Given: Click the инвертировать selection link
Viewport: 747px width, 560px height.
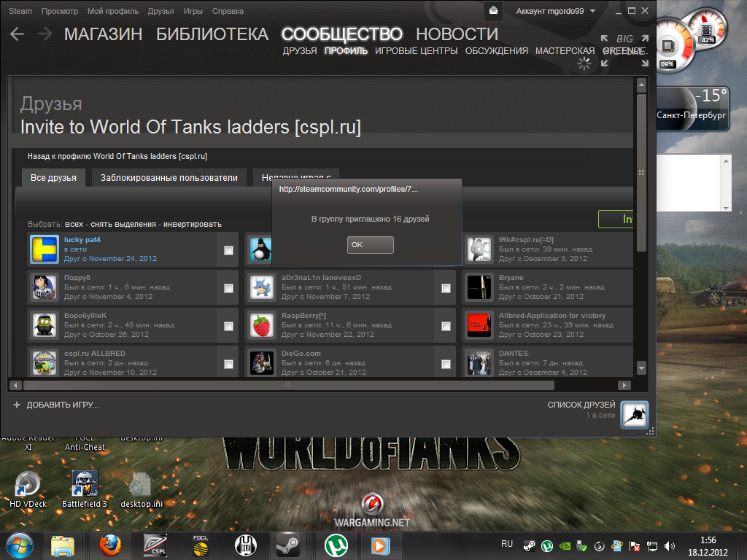Looking at the screenshot, I should click(193, 224).
